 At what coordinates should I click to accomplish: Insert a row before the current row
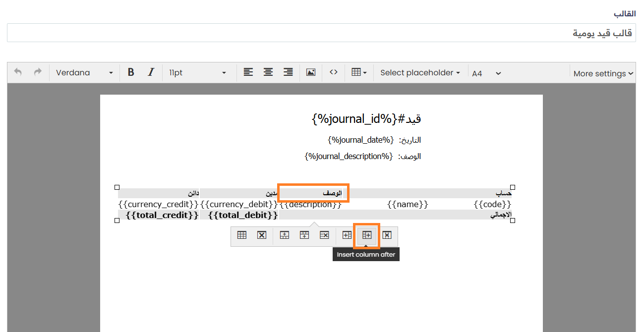click(x=284, y=235)
